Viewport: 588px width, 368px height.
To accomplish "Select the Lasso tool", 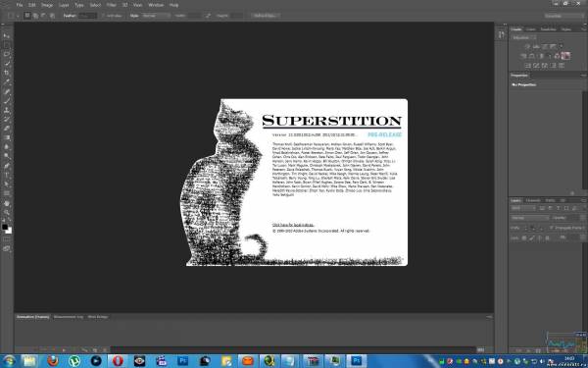I will coord(7,54).
